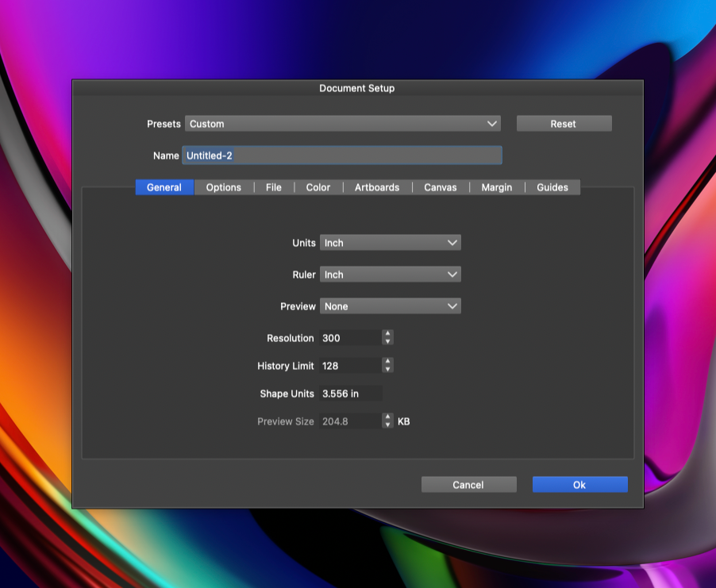The image size is (716, 588).
Task: Open the Presets dropdown
Action: [x=342, y=124]
